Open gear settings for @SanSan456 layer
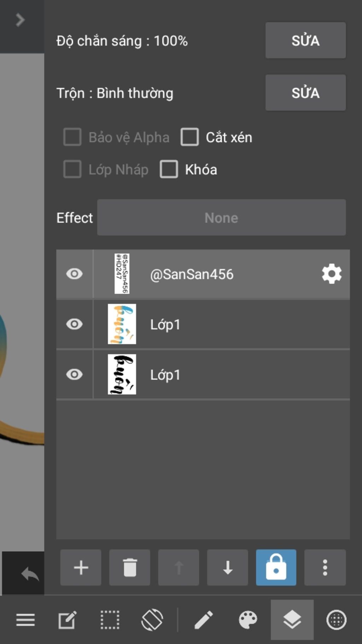Screen dimensions: 362x644 tap(332, 274)
